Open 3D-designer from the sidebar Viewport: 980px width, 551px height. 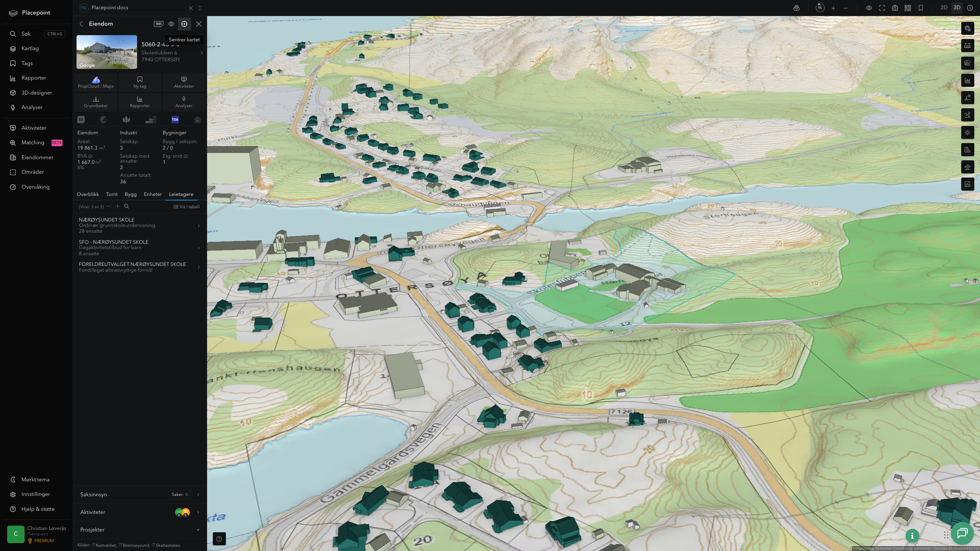pos(36,93)
